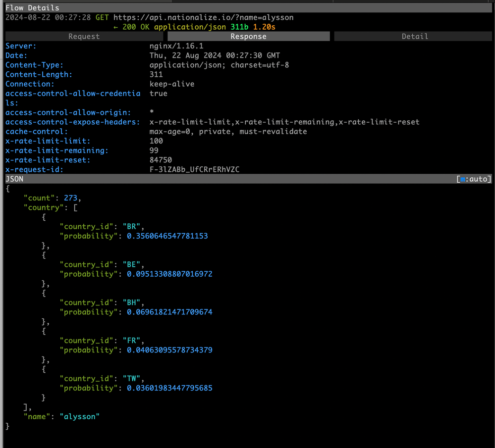Viewport: 495px width, 448px height.
Task: Click the cache-control header value
Action: (228, 132)
